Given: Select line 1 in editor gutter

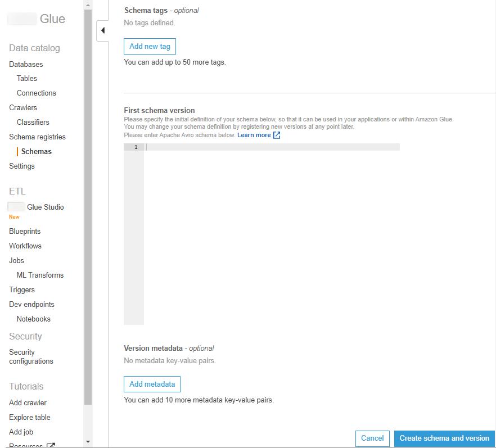Looking at the screenshot, I should pyautogui.click(x=135, y=147).
